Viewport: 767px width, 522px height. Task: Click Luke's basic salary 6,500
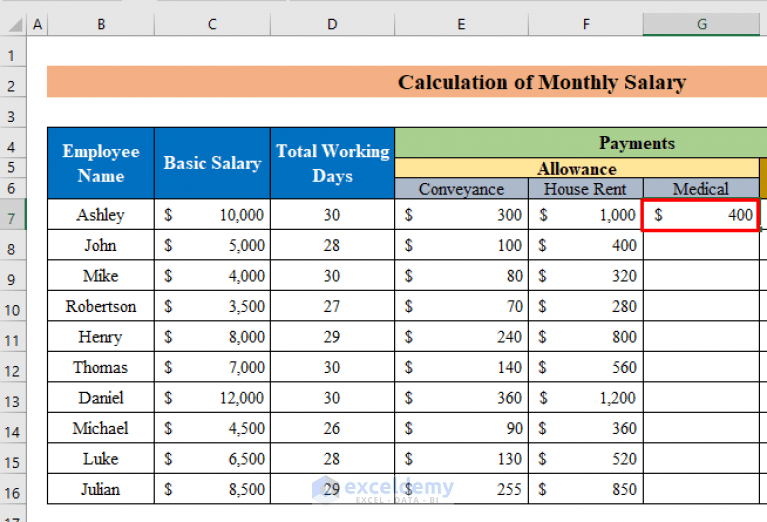coord(212,458)
